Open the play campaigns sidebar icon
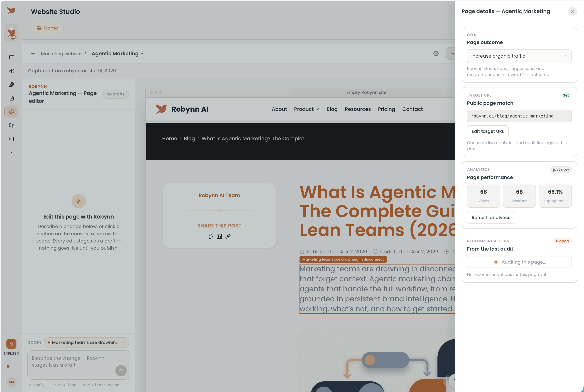Viewport: 584px width, 392px height. click(x=11, y=125)
